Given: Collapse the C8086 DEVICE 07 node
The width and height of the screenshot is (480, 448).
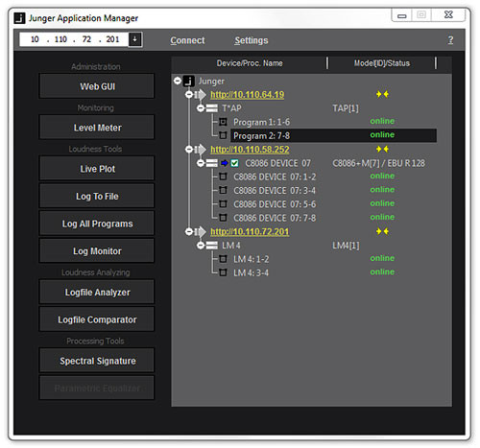Looking at the screenshot, I should [x=201, y=163].
